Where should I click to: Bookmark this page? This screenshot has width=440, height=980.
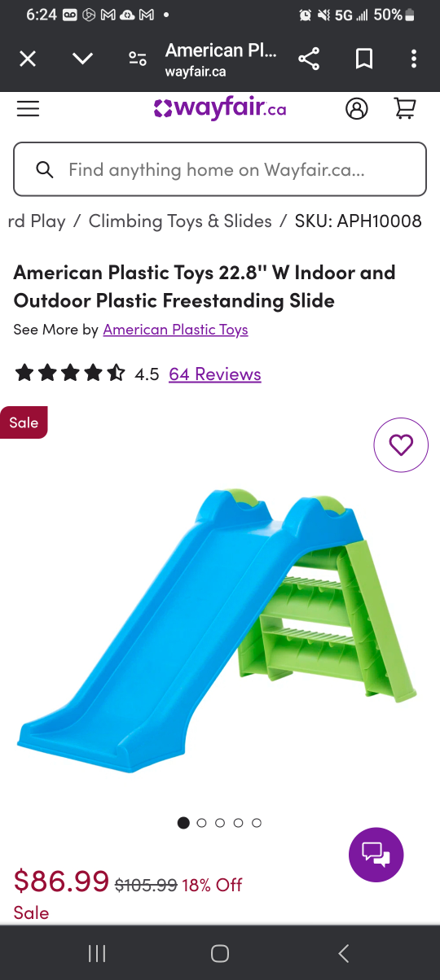tap(364, 59)
